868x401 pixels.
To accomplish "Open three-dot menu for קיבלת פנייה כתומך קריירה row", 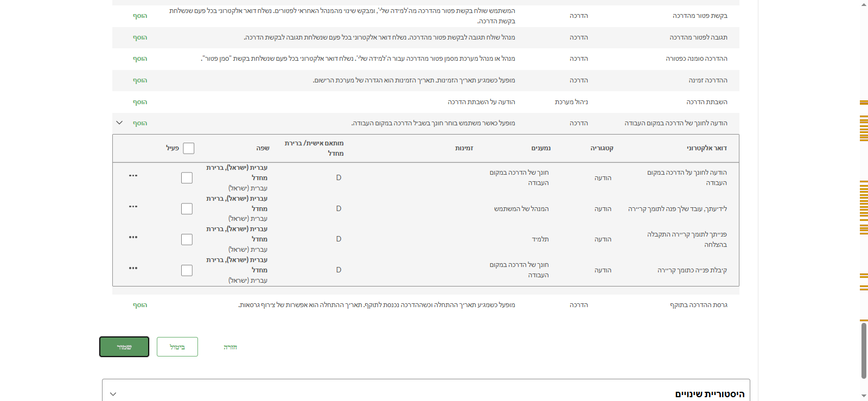I will tap(133, 268).
